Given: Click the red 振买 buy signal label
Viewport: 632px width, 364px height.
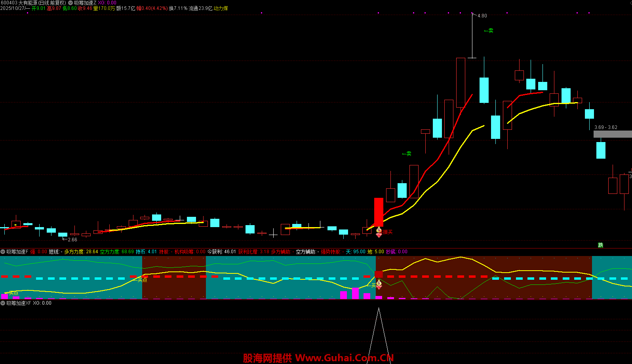Looking at the screenshot, I should pyautogui.click(x=388, y=232).
